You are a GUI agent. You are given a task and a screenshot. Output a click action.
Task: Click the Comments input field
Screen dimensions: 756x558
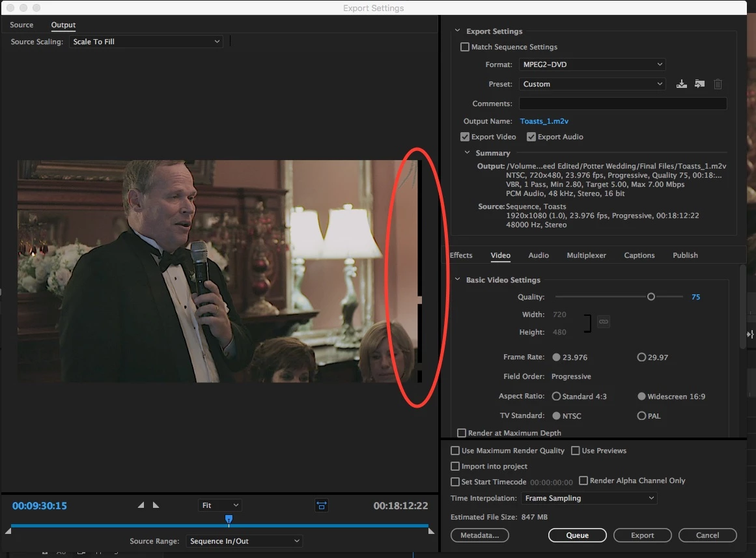click(623, 104)
